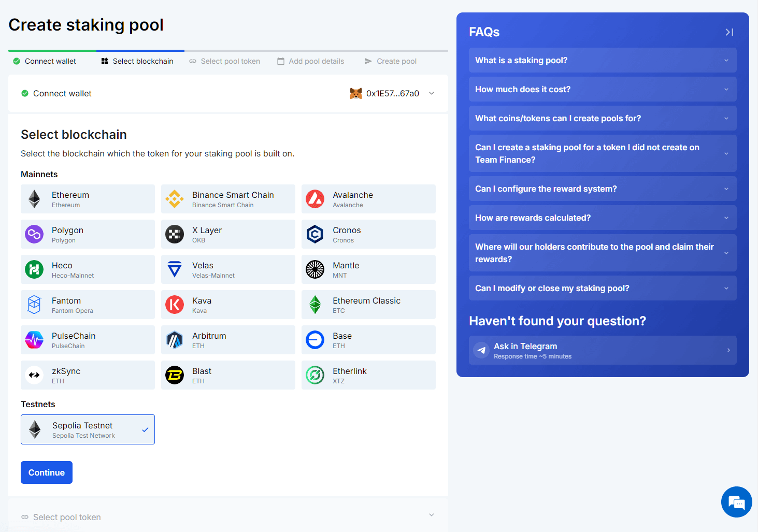Expand the connected wallet address dropdown
Viewport: 758px width, 532px height.
pos(432,93)
